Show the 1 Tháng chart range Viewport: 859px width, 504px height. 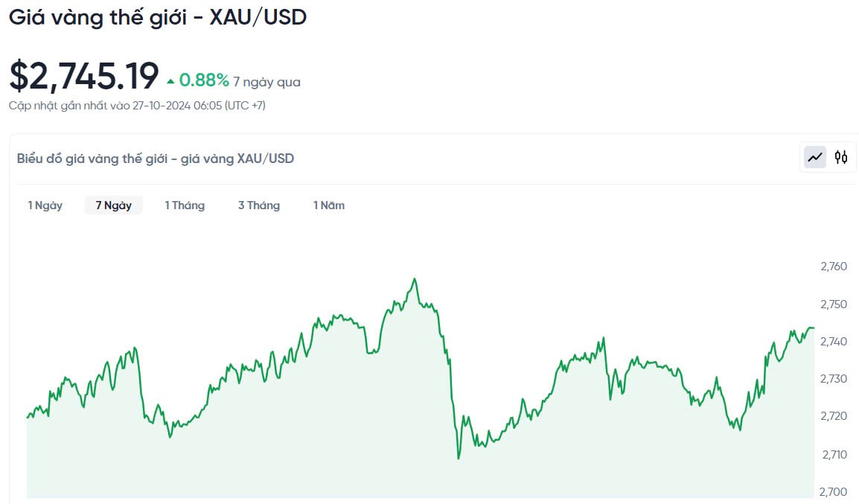185,205
